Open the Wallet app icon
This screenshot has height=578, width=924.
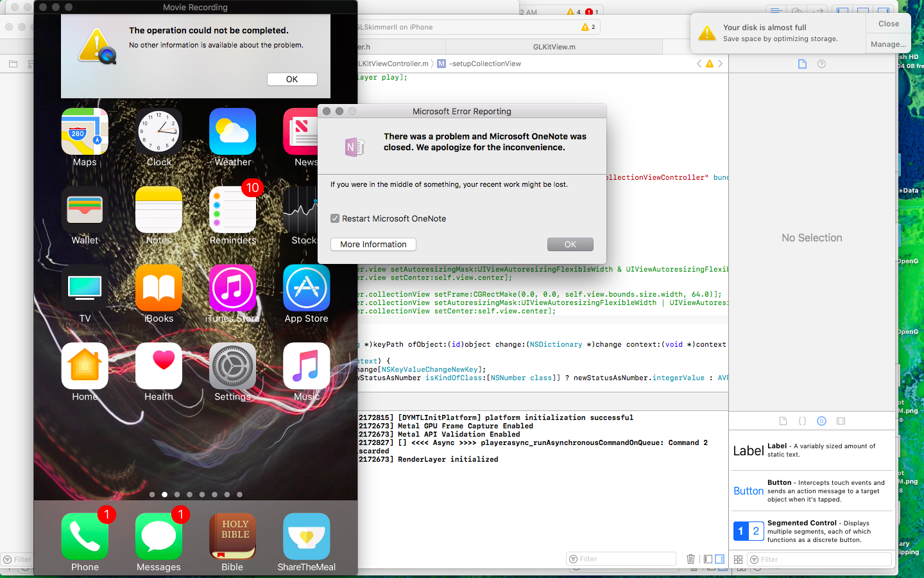(x=85, y=210)
